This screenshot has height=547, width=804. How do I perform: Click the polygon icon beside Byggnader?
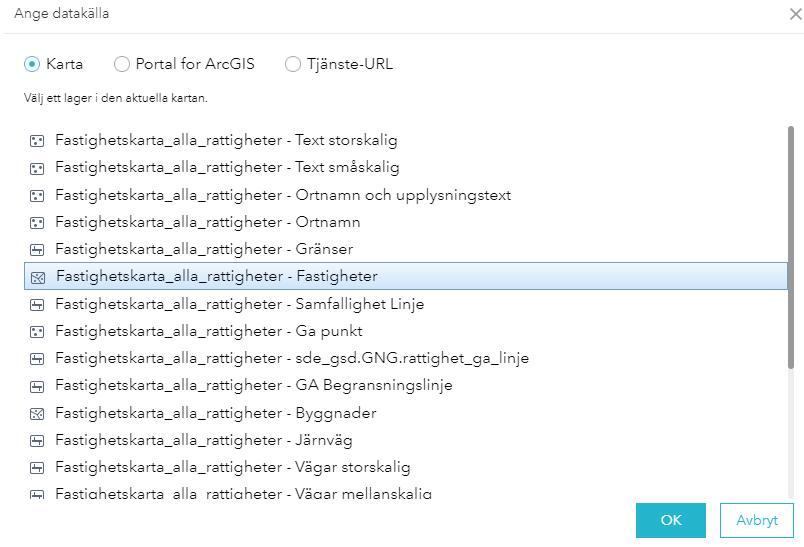click(x=37, y=413)
